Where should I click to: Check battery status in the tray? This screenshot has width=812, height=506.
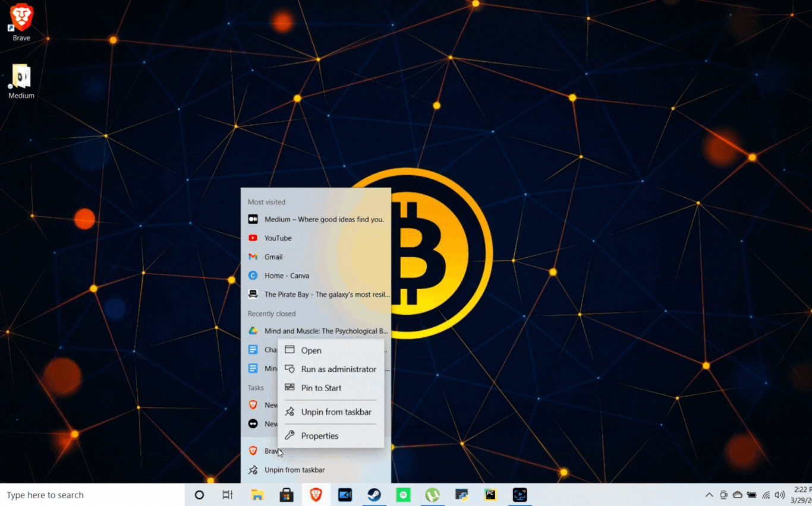tap(752, 495)
